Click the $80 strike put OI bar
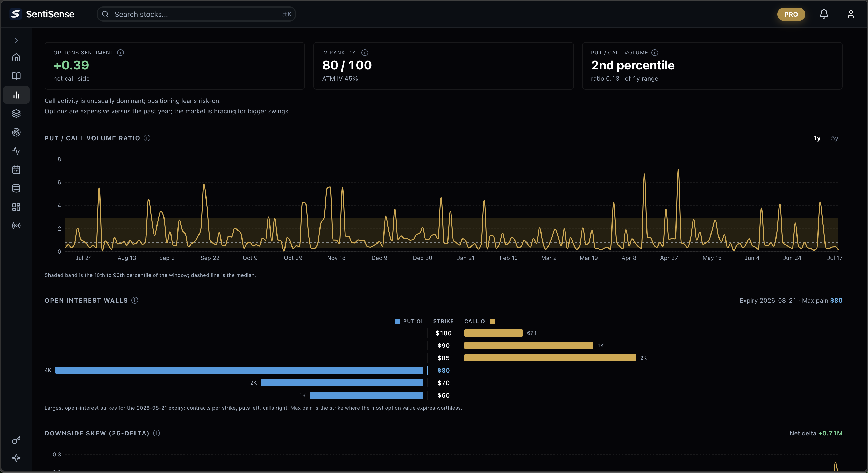 pyautogui.click(x=239, y=371)
